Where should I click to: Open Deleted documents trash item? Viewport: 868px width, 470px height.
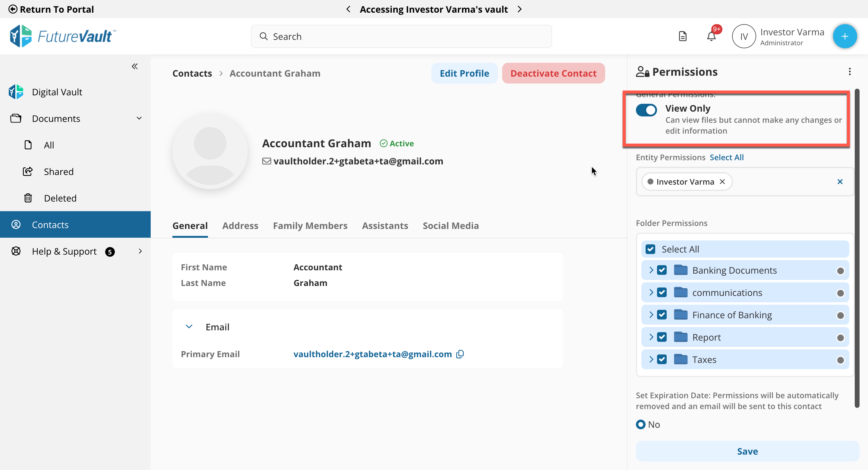pos(60,198)
